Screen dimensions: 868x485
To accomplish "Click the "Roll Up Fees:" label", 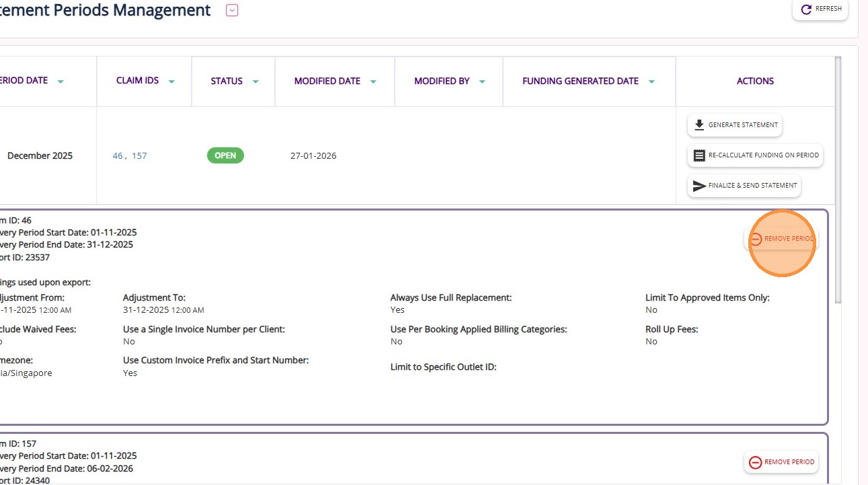I will click(x=672, y=330).
